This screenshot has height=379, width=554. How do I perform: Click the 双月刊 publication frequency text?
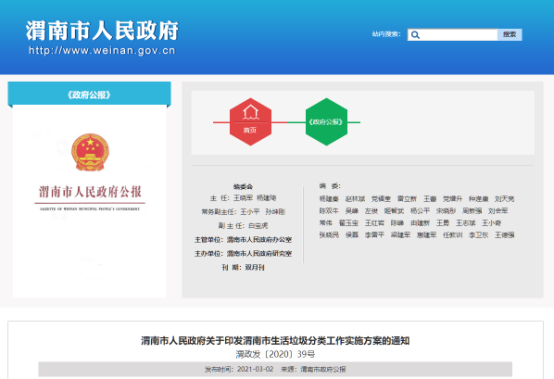tap(255, 267)
